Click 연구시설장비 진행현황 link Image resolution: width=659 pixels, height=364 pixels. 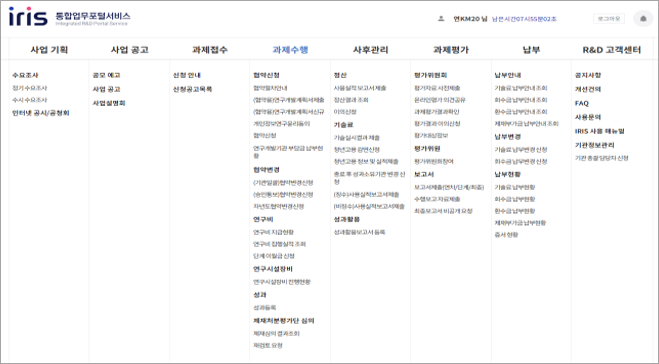[282, 282]
